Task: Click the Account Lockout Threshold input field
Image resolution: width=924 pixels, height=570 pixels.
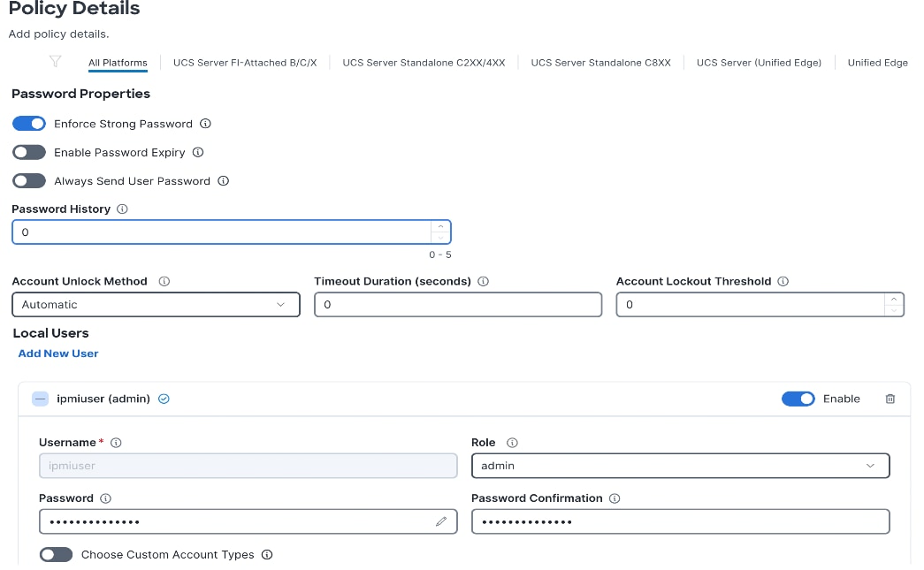Action: tap(760, 305)
